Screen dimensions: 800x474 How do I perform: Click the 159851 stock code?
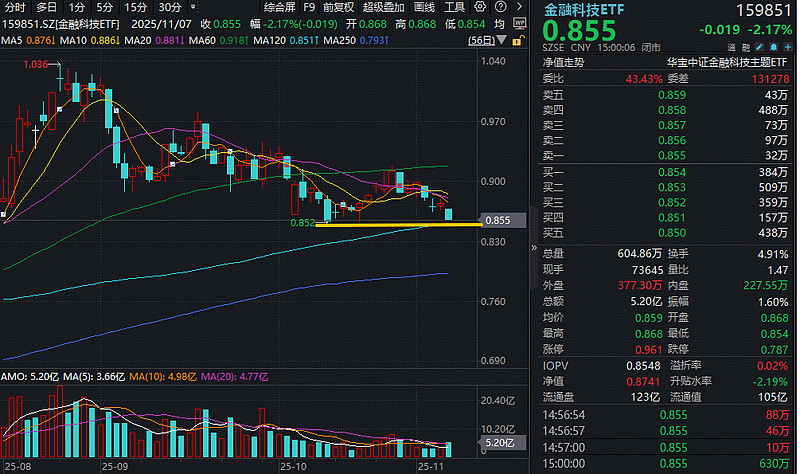pos(763,10)
